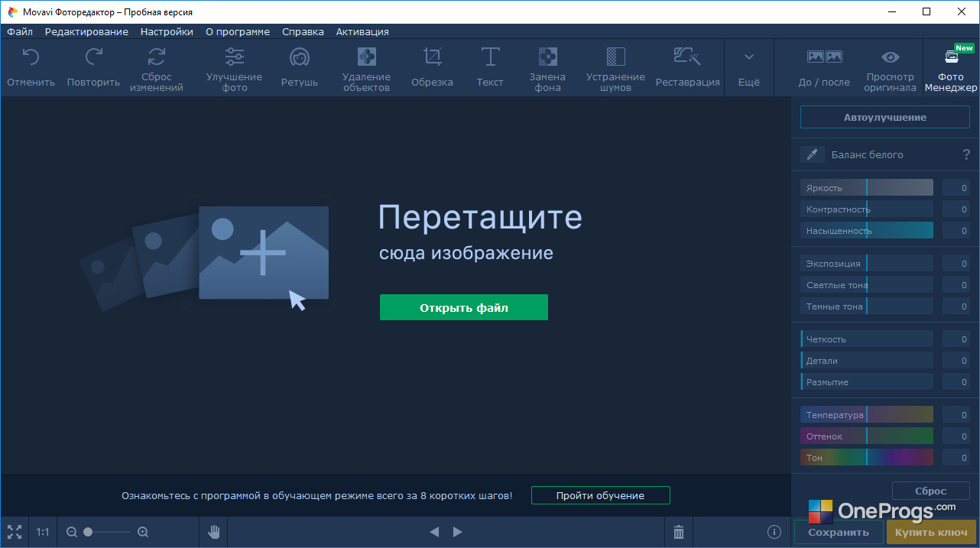Adjust the Размытие slider
This screenshot has height=548, width=980.
867,382
